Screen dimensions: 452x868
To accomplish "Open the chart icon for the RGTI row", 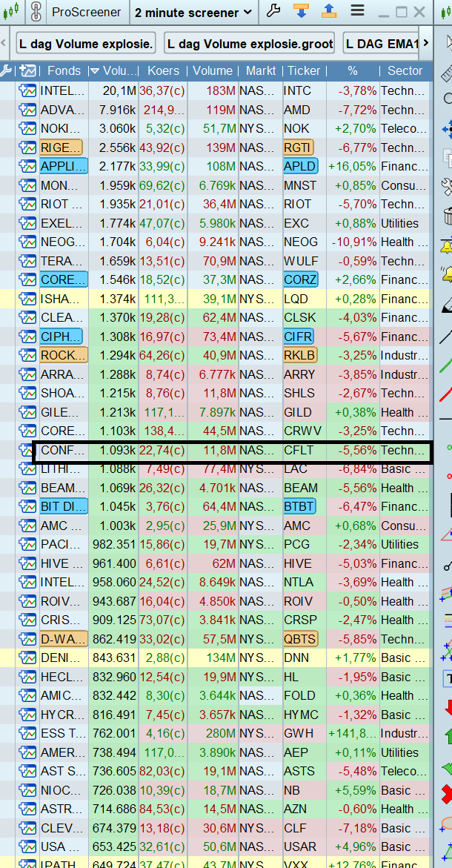I will [x=27, y=148].
